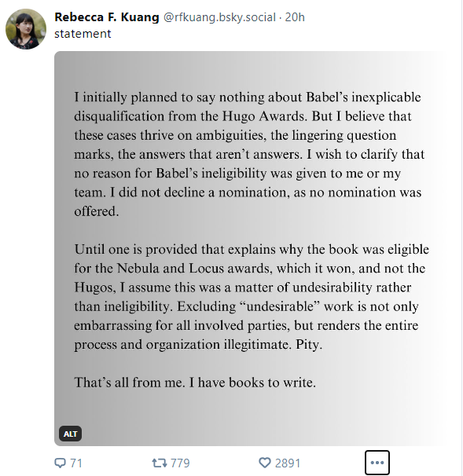Click the paragraph starting "Until one is provided"
This screenshot has width=463, height=476.
pyautogui.click(x=252, y=297)
